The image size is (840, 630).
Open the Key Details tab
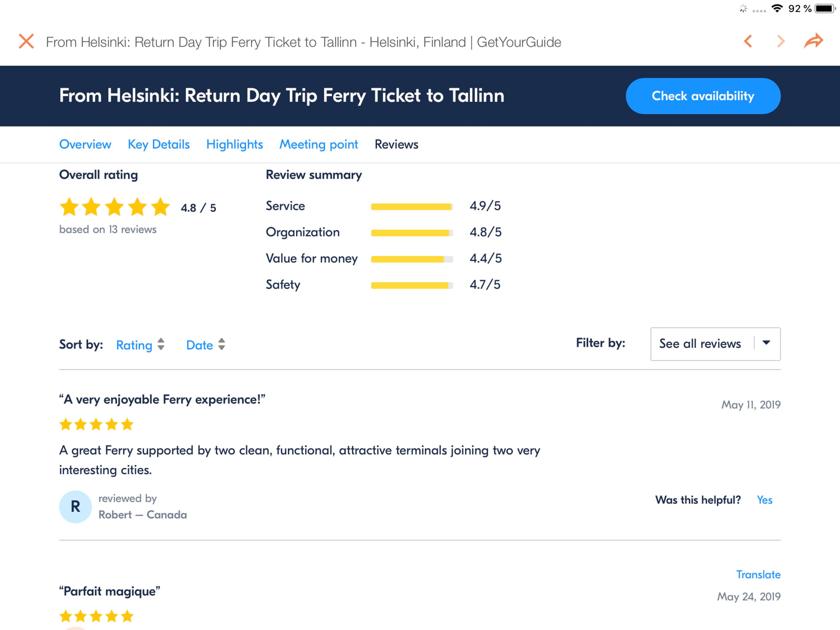(x=159, y=144)
